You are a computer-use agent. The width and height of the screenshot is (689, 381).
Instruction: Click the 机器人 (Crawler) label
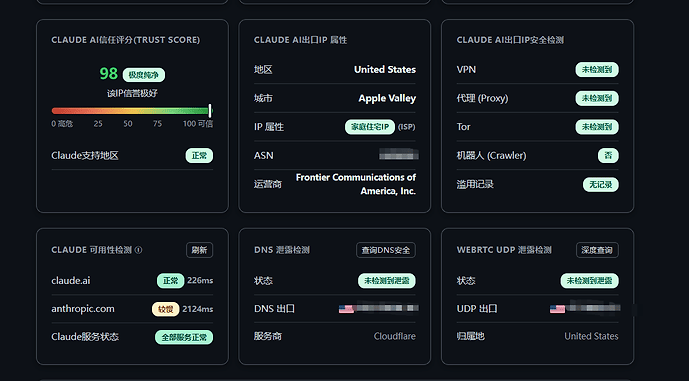pyautogui.click(x=491, y=156)
